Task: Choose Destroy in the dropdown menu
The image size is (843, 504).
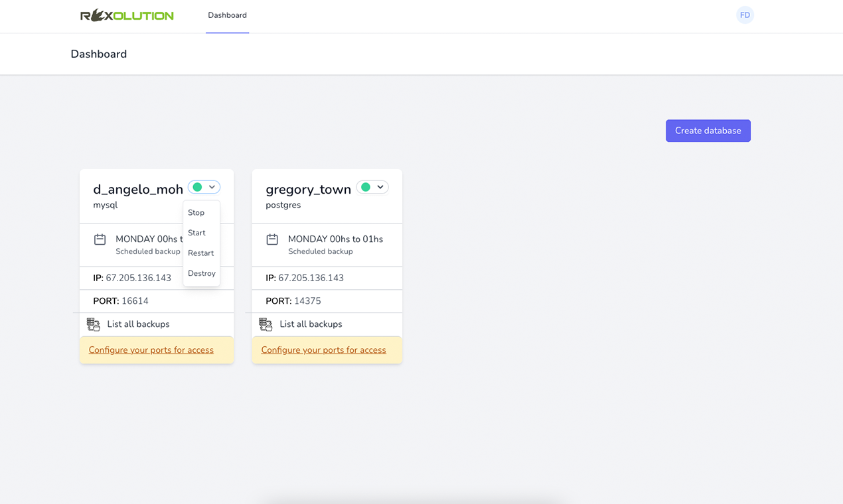Action: [201, 273]
